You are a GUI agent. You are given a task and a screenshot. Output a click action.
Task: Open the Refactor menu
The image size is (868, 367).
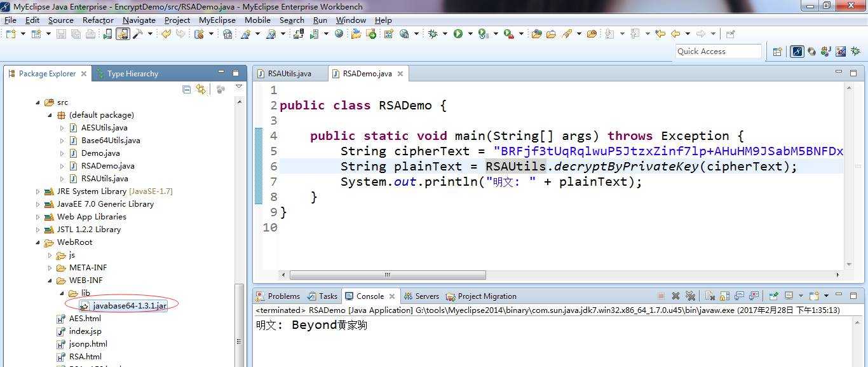click(98, 20)
